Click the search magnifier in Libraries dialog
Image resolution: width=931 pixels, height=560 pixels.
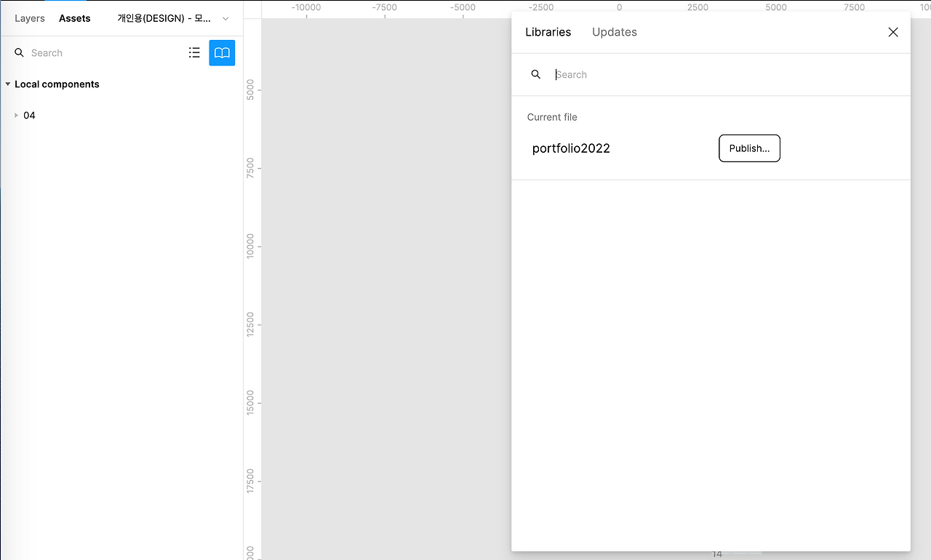coord(536,74)
